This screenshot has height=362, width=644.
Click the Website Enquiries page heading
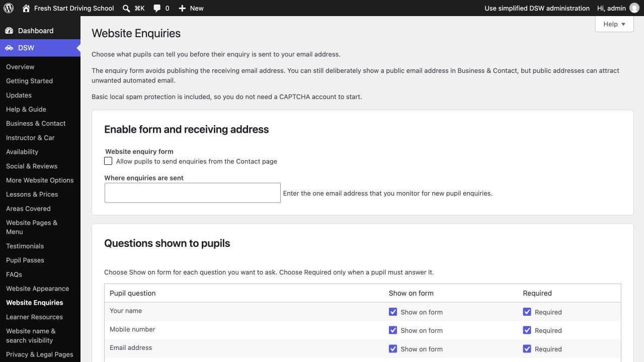(x=136, y=33)
